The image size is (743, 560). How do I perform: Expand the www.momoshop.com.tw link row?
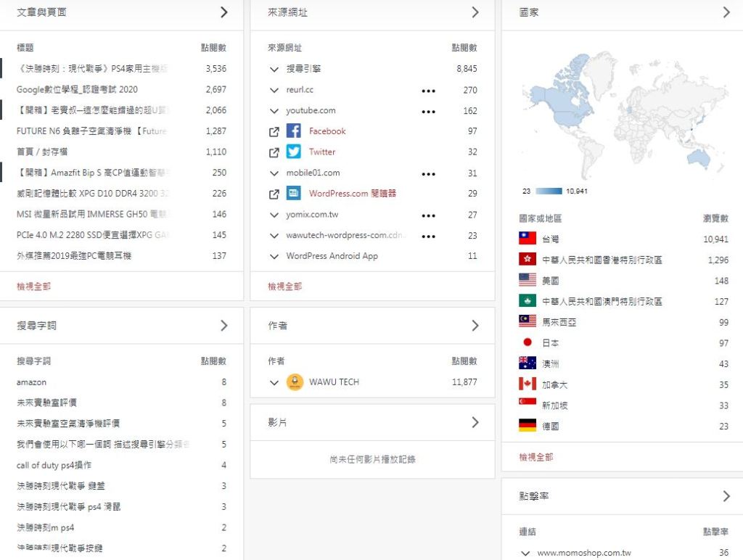tap(525, 553)
